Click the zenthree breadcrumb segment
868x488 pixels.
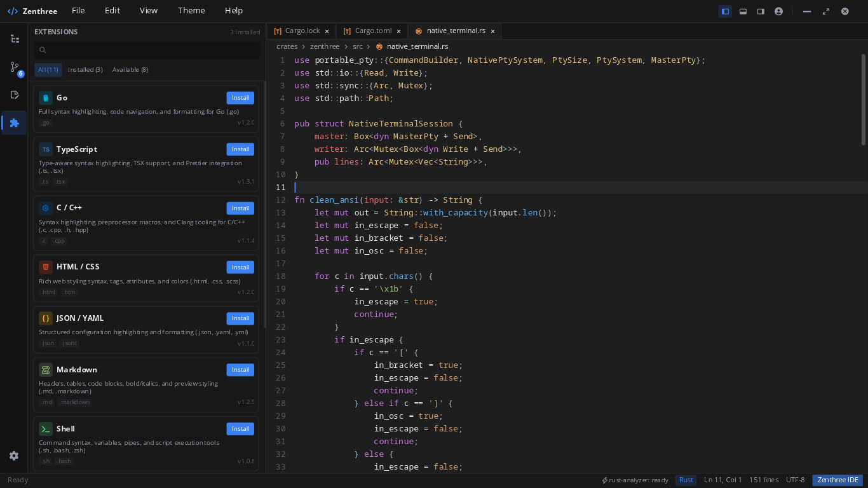click(x=325, y=46)
